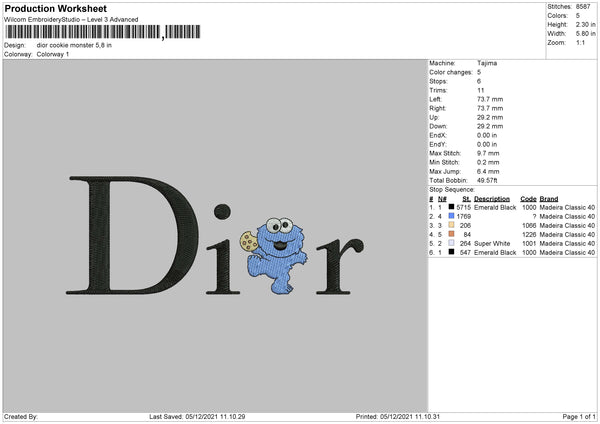Click the cookie held by Cookie Monster
This screenshot has height=424, width=600.
249,241
